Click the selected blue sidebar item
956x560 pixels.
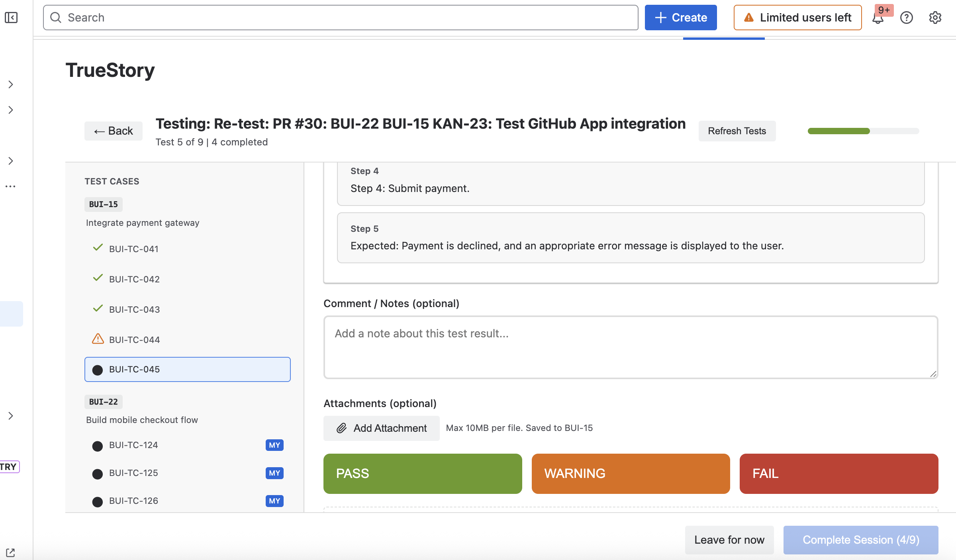tap(11, 314)
